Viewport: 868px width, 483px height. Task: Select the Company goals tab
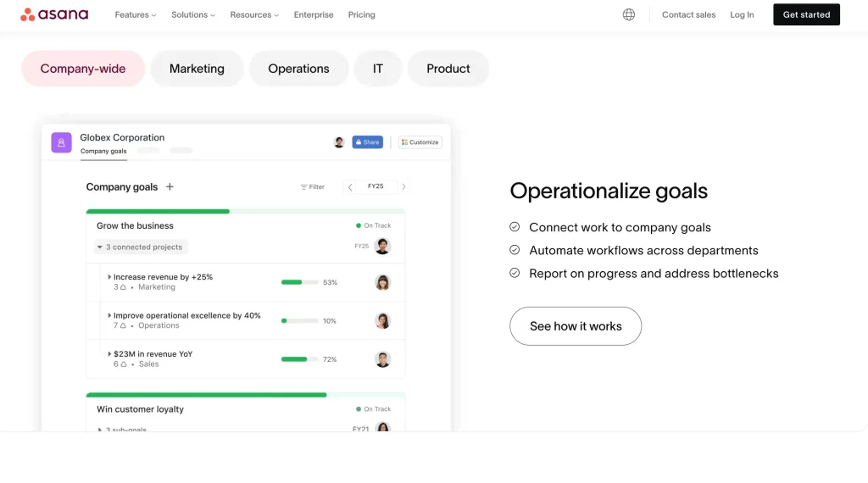pos(103,151)
